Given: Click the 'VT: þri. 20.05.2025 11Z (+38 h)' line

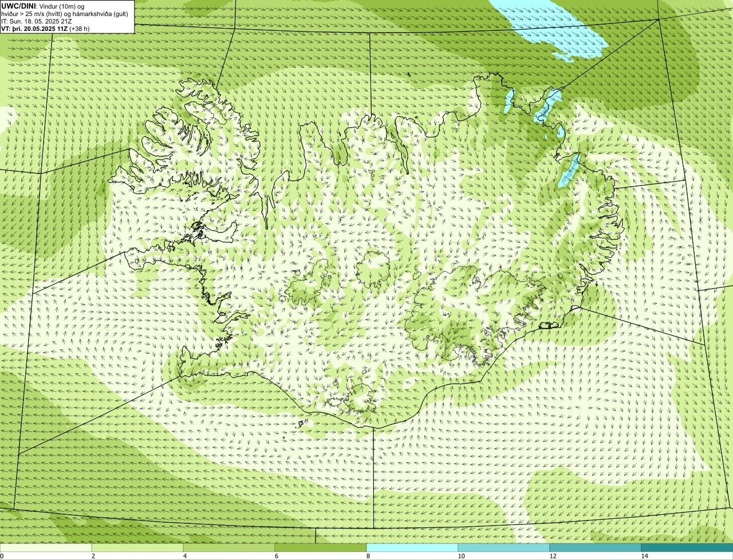Looking at the screenshot, I should (45, 27).
